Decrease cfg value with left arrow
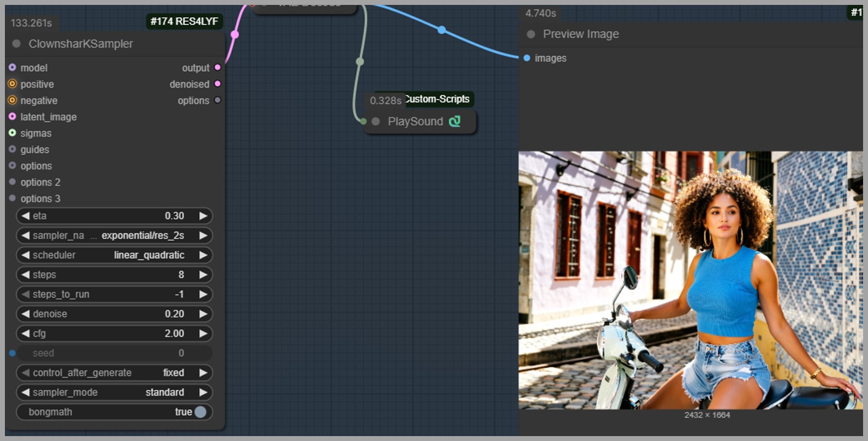The width and height of the screenshot is (868, 441). pyautogui.click(x=25, y=334)
